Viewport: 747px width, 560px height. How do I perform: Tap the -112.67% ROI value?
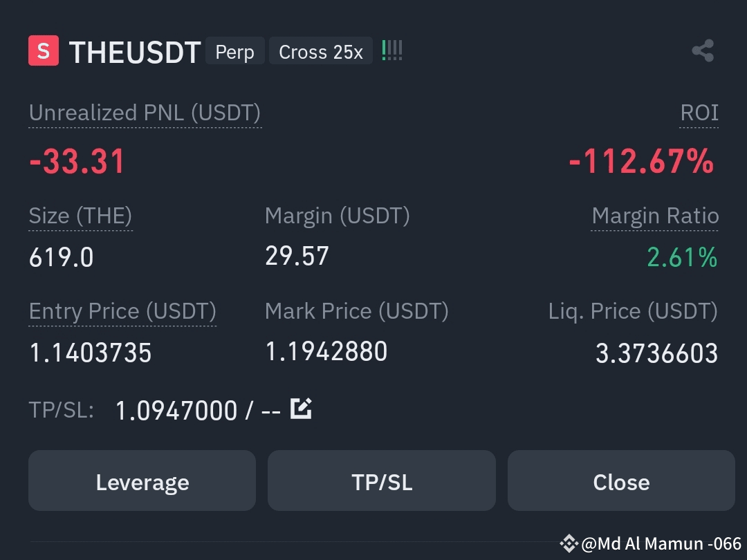pyautogui.click(x=642, y=161)
